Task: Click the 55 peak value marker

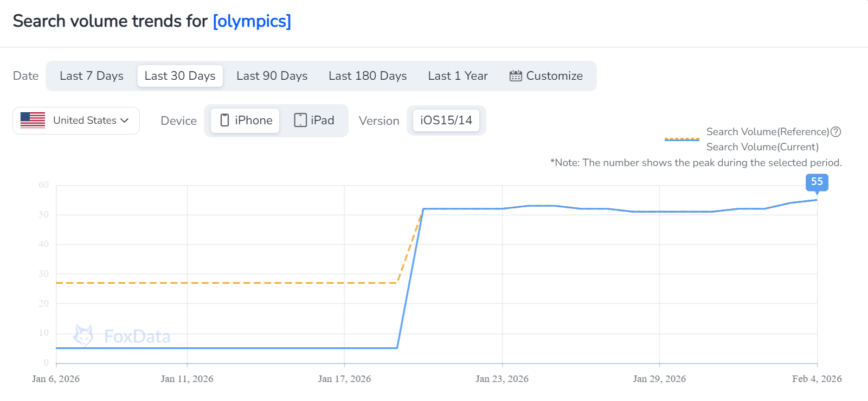Action: click(816, 182)
